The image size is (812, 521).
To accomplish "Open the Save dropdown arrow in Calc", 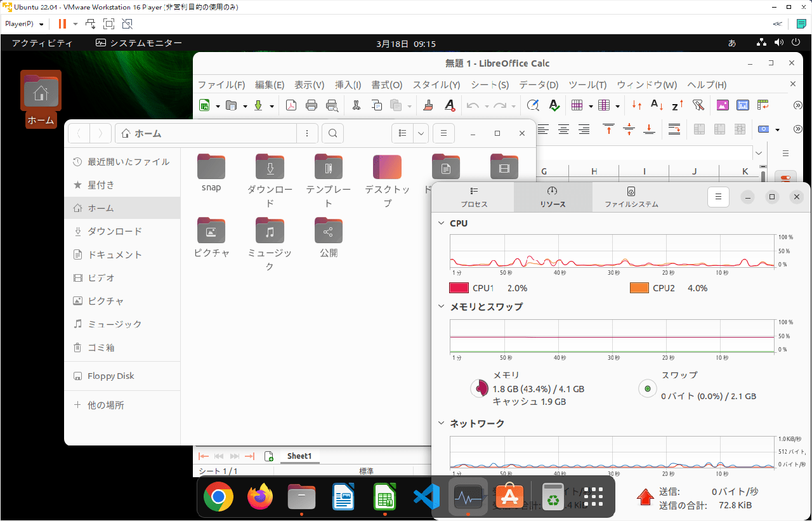I will click(272, 106).
